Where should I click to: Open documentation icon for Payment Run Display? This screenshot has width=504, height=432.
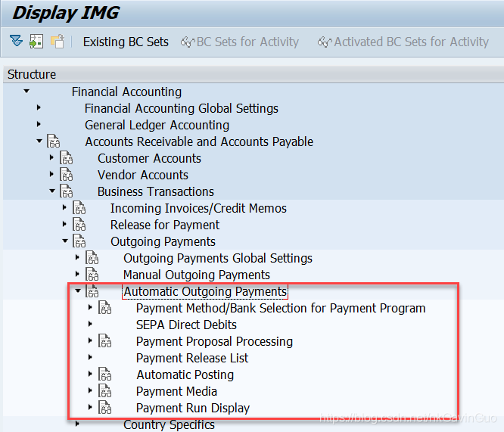pos(104,408)
